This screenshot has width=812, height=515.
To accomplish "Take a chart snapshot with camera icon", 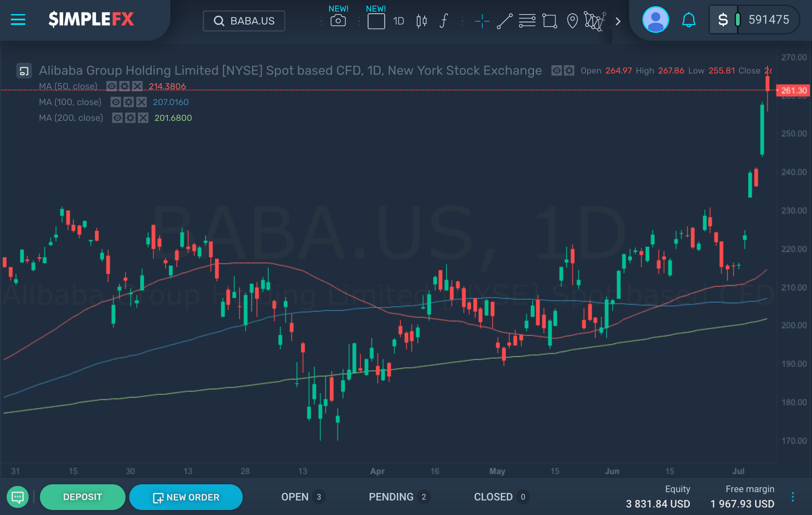I will click(338, 21).
